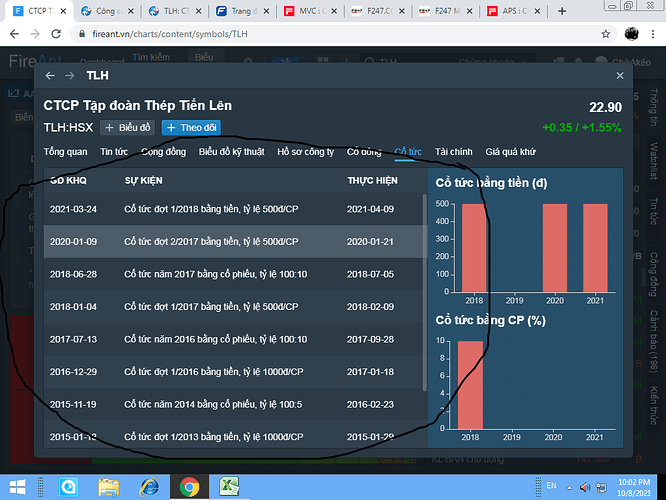Select the Cổ tức tab
The width and height of the screenshot is (666, 500).
click(x=408, y=152)
